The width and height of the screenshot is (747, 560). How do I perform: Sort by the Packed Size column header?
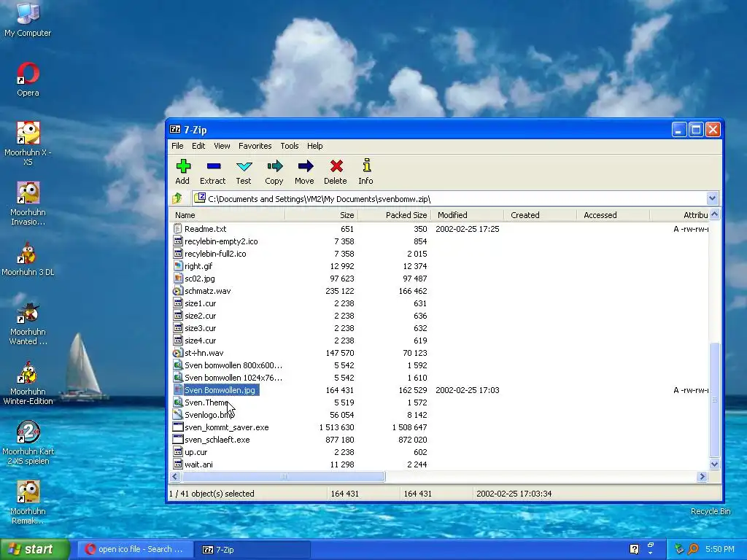[x=395, y=215]
